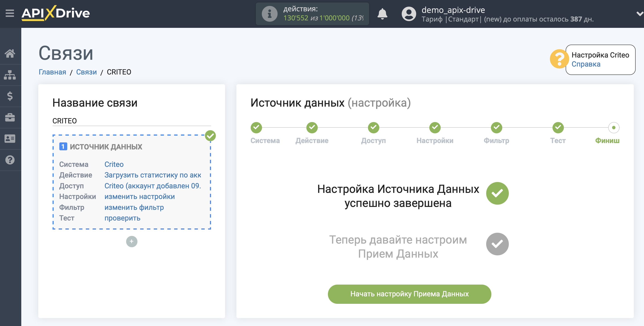Add a new block with plus button

[x=132, y=241]
